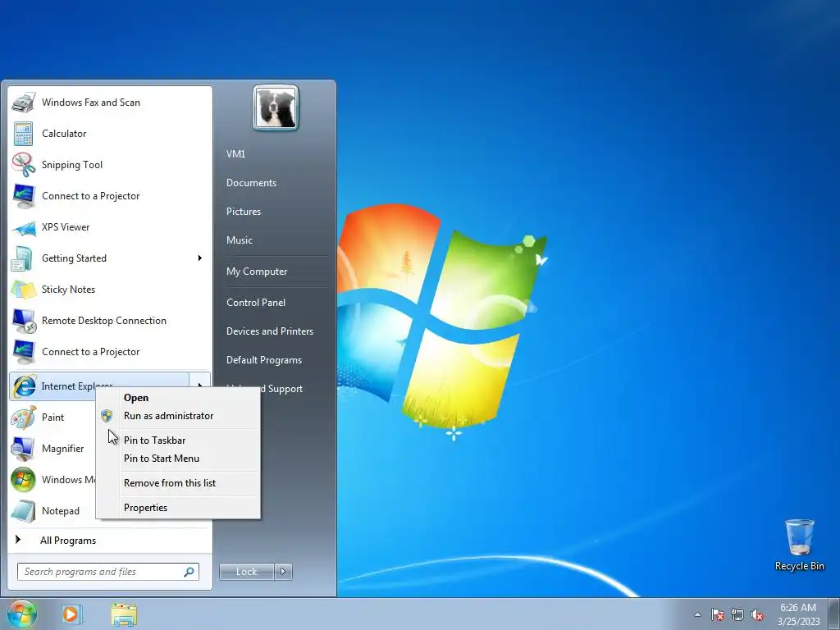This screenshot has height=630, width=840.
Task: Open Windows Fax and Scan icon
Action: click(x=24, y=103)
